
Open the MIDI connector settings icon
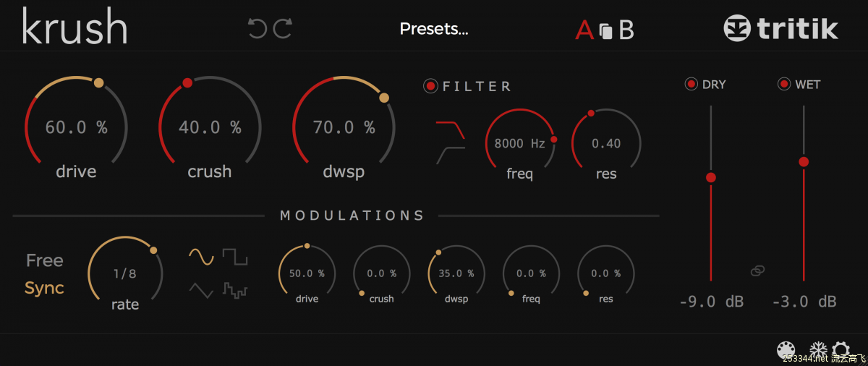coord(786,350)
